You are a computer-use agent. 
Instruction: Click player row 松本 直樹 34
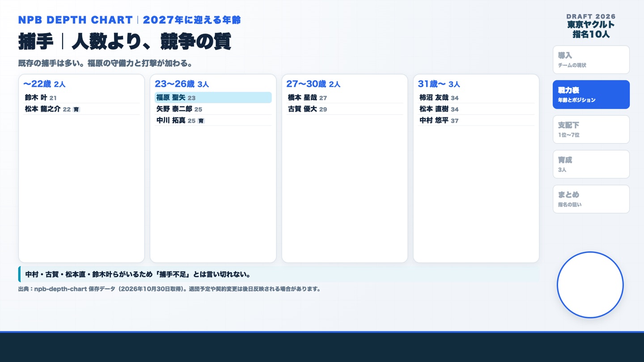[476, 109]
